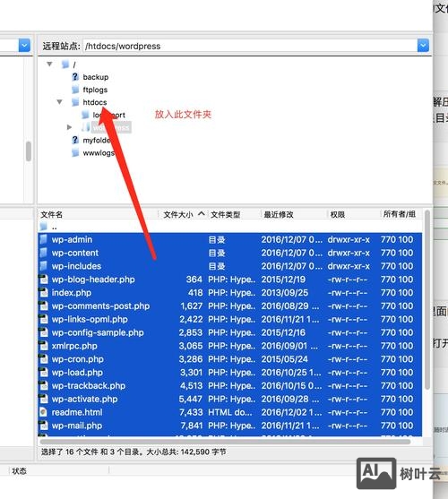Click the local tree pane vertical scrollbar

(x=29, y=151)
